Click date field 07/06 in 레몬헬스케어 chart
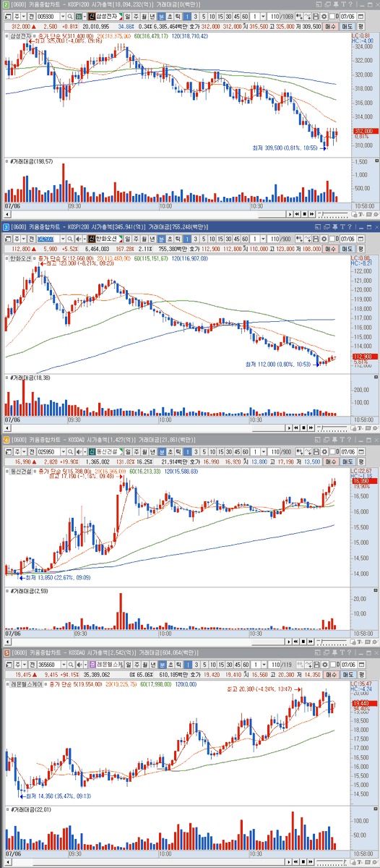Image resolution: width=380 pixels, height=868 pixels. pyautogui.click(x=348, y=665)
